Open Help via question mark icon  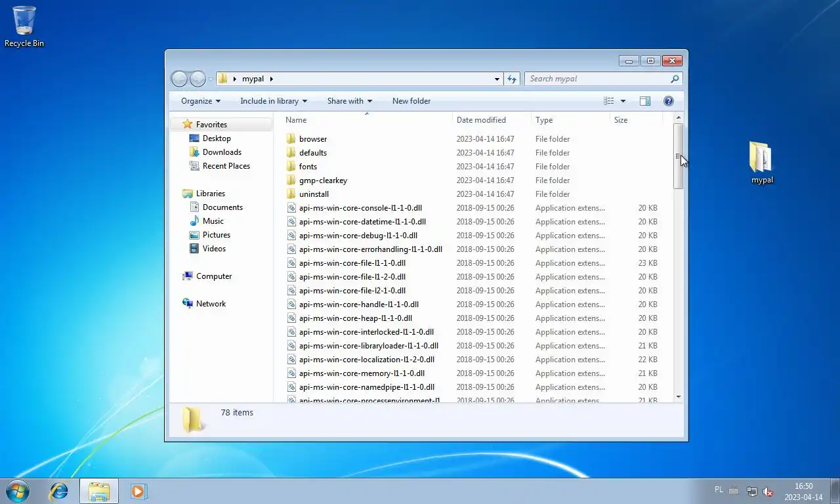(x=669, y=101)
